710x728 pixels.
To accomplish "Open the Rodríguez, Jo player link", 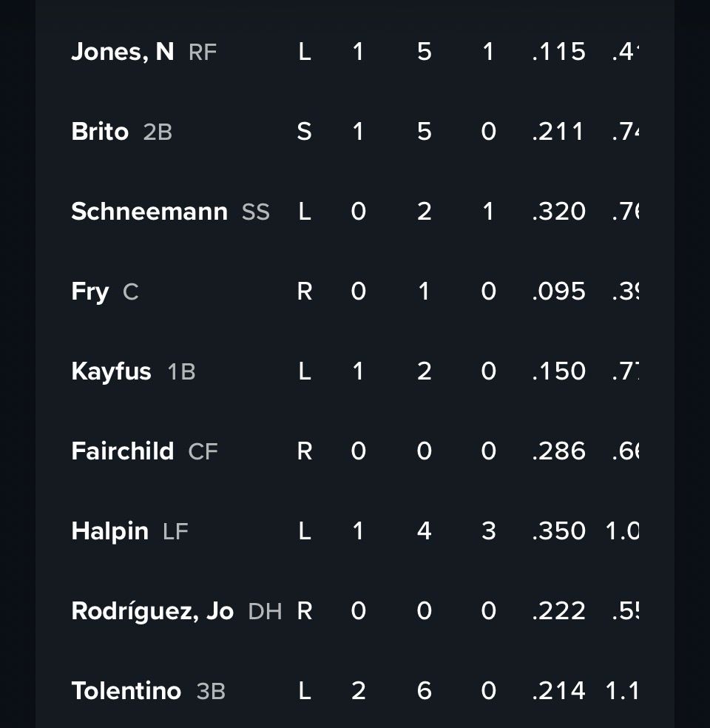I will click(x=152, y=611).
